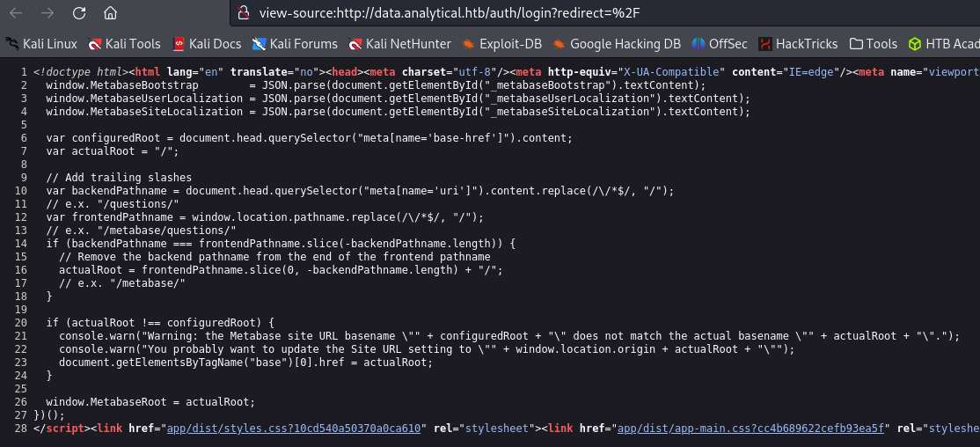Open the app/dist/app-main.css stylesheet link
This screenshot has width=980, height=447.
coord(751,429)
